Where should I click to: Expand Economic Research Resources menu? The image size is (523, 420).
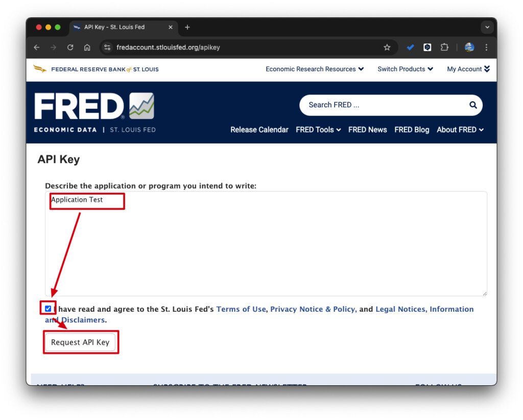click(315, 69)
